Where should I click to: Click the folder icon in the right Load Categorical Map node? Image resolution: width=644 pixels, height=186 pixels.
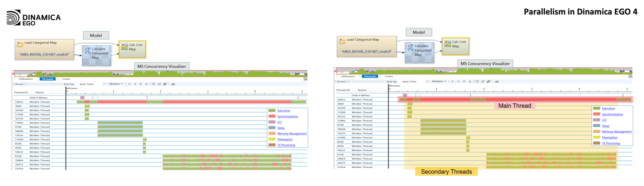(x=342, y=41)
